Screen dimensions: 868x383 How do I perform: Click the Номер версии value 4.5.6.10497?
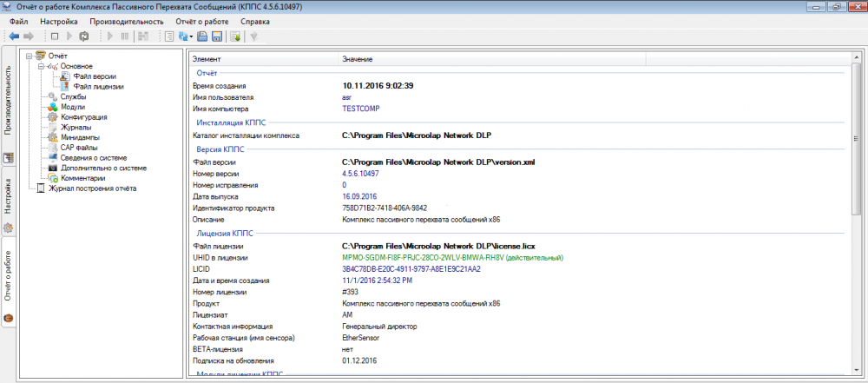(x=360, y=174)
